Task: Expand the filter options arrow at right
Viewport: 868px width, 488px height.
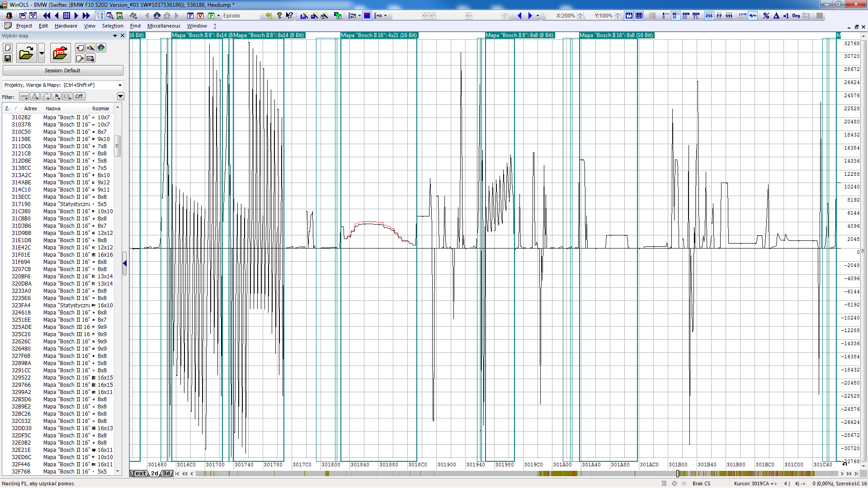Action: point(120,96)
